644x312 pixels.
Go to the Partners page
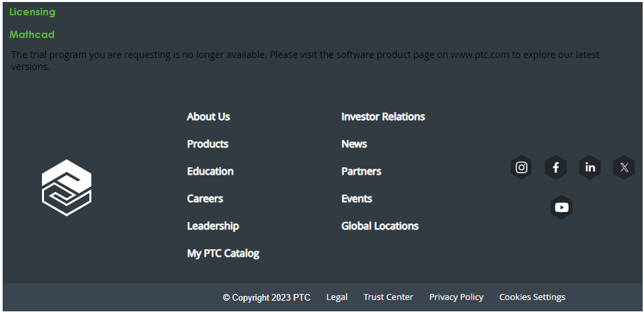(x=361, y=171)
